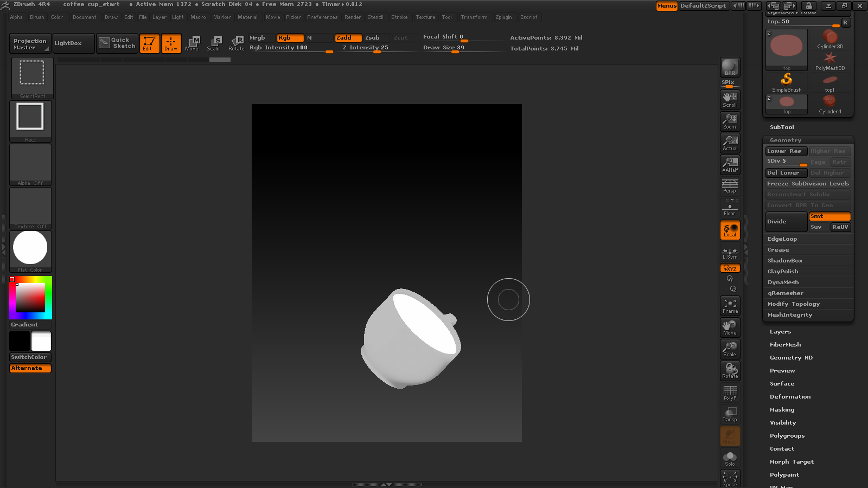Expand the Polygroups subpalette
The height and width of the screenshot is (488, 868).
[787, 435]
